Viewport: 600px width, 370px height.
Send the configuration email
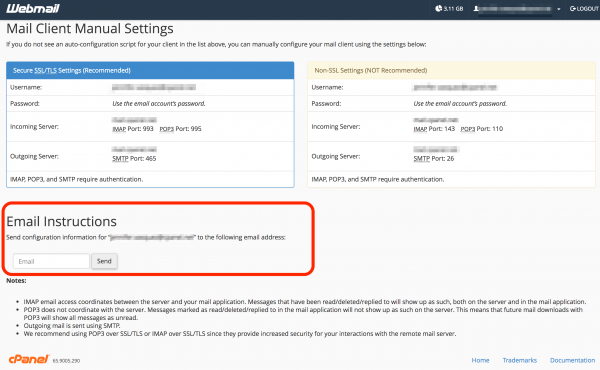pos(104,261)
